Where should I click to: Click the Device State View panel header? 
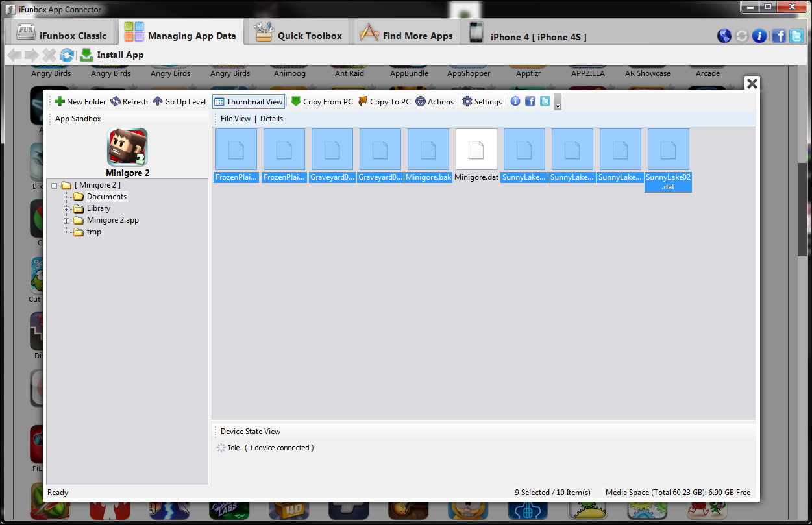pyautogui.click(x=251, y=432)
